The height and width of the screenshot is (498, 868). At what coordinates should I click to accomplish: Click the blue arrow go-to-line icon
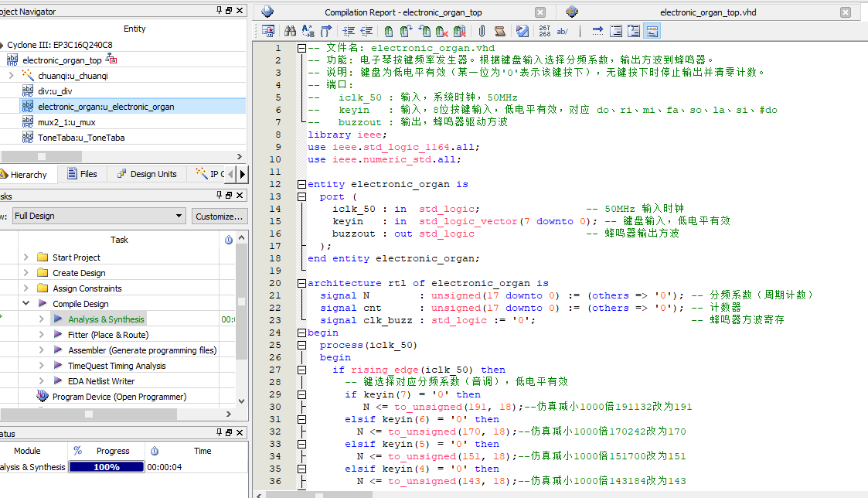tap(597, 31)
